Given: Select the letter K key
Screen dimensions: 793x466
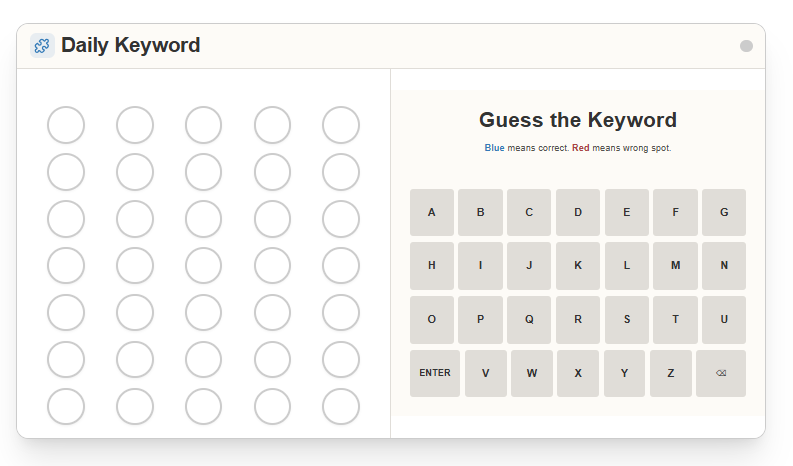Looking at the screenshot, I should pyautogui.click(x=578, y=266).
